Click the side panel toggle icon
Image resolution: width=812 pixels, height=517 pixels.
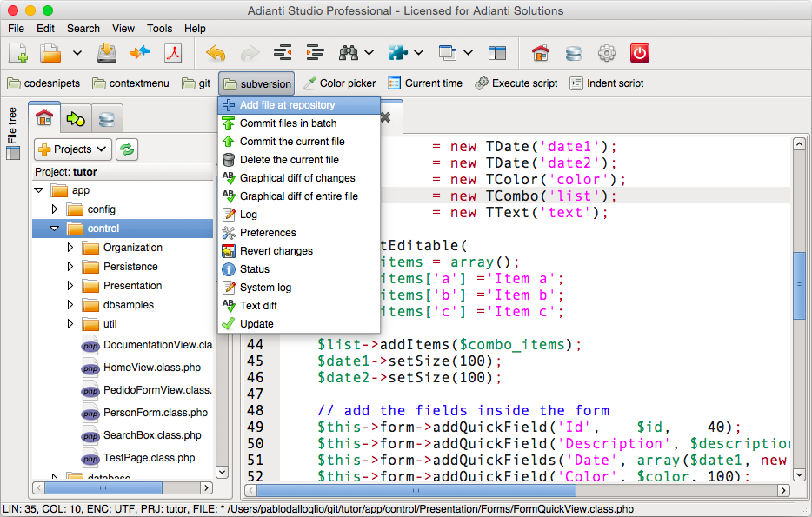point(497,53)
